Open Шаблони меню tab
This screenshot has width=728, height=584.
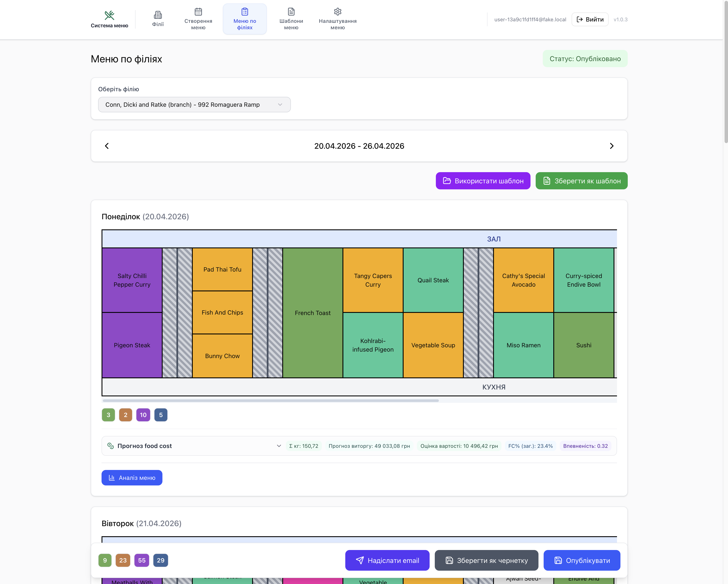click(291, 19)
